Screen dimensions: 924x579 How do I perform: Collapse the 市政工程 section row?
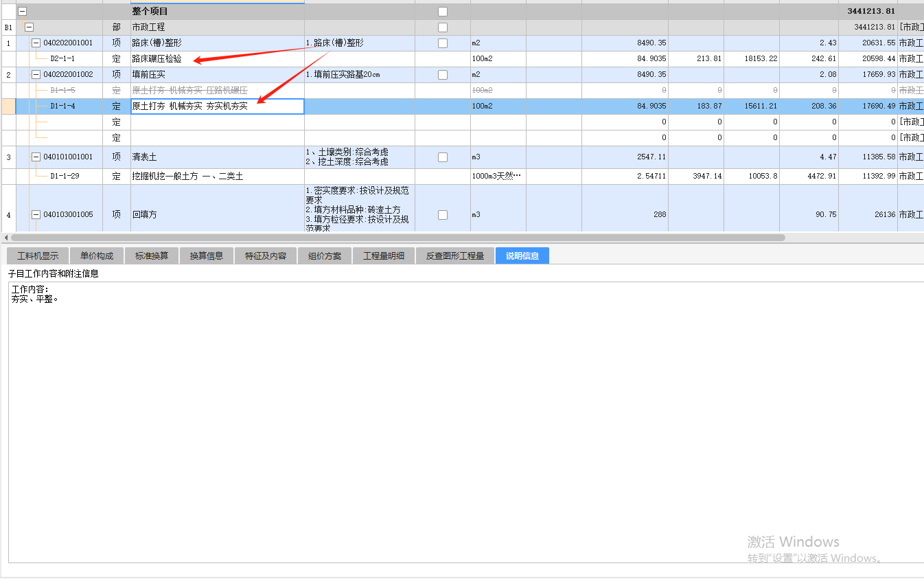click(29, 27)
